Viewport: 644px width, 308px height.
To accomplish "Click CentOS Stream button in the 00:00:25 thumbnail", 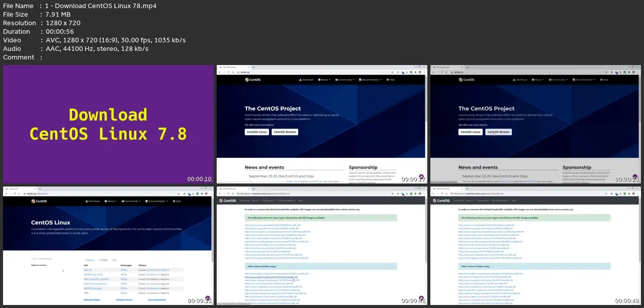I will pyautogui.click(x=498, y=132).
